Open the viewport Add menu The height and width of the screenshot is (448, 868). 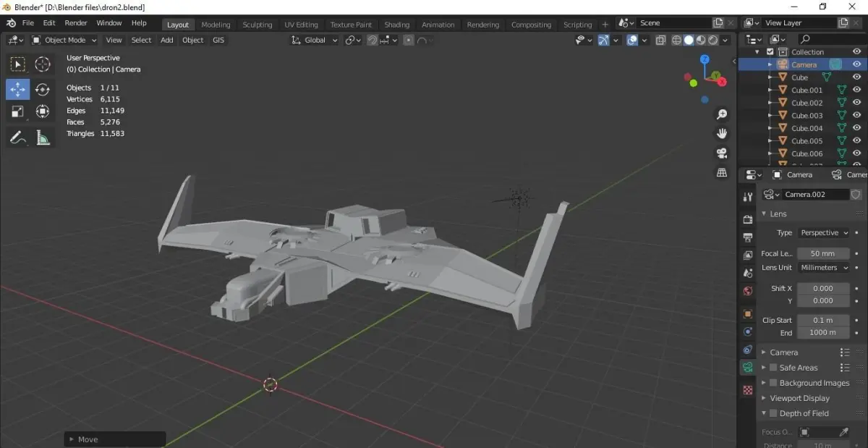click(167, 41)
